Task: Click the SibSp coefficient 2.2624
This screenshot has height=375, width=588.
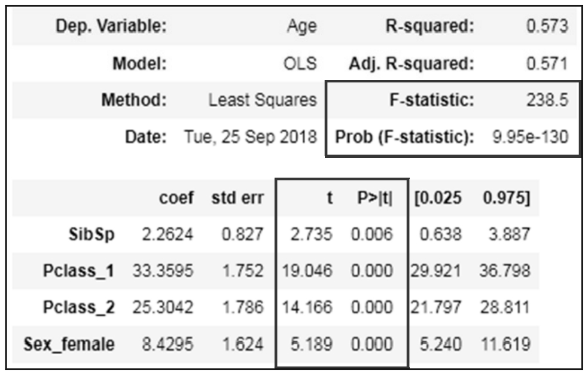Action: coord(167,235)
